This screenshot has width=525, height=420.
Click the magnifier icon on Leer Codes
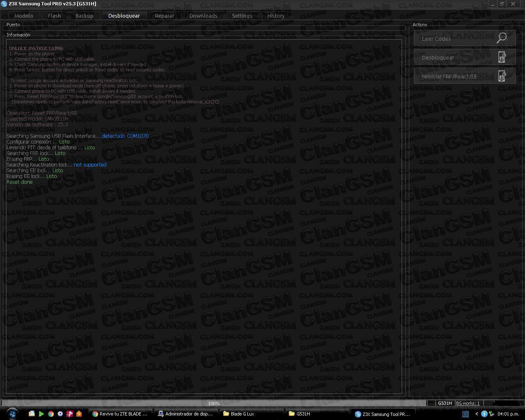(x=502, y=38)
